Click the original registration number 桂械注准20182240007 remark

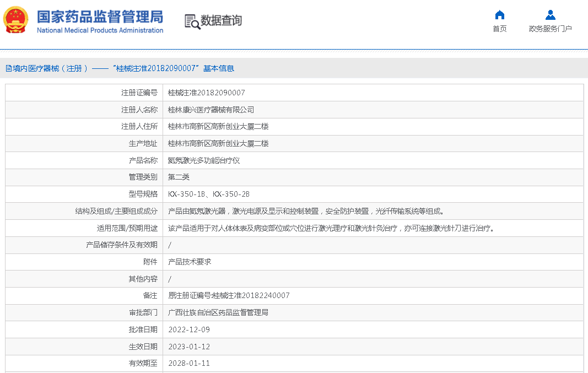229,295
